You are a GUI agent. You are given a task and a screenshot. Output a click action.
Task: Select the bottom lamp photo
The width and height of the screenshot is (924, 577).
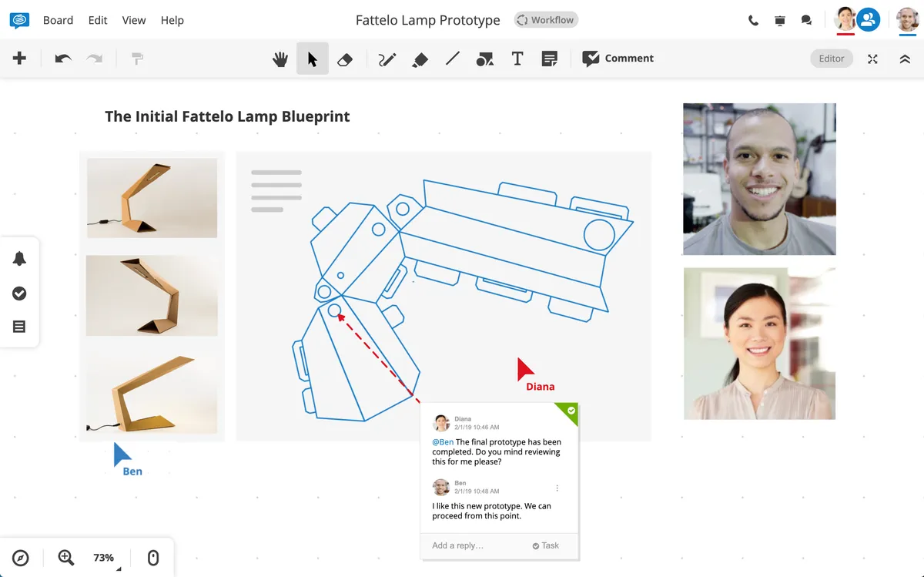152,393
